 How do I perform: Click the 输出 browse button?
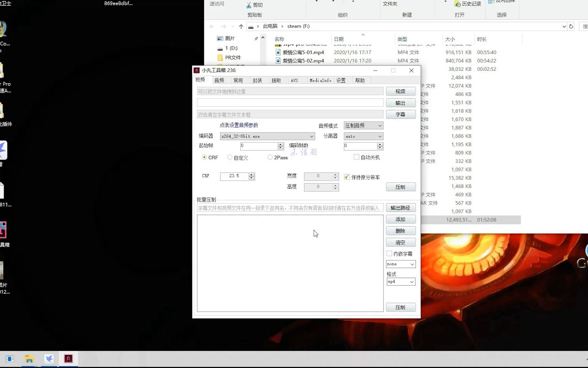click(401, 103)
